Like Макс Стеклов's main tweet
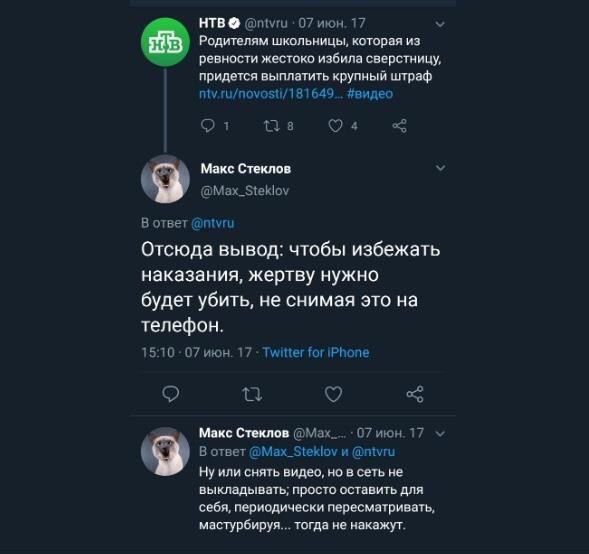Image resolution: width=589 pixels, height=554 pixels. [333, 394]
